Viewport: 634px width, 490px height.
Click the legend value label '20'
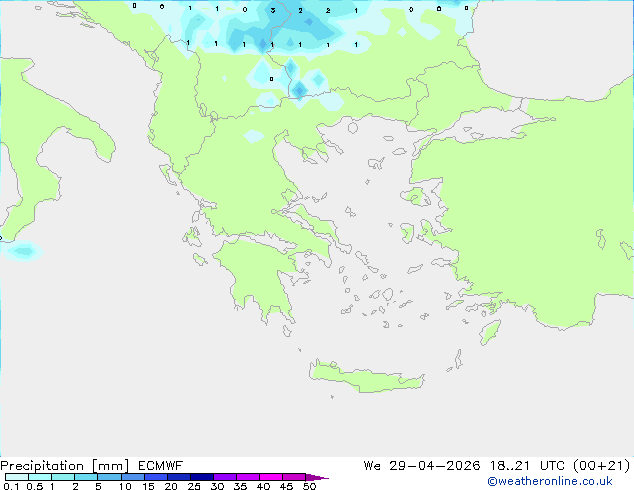[171, 486]
